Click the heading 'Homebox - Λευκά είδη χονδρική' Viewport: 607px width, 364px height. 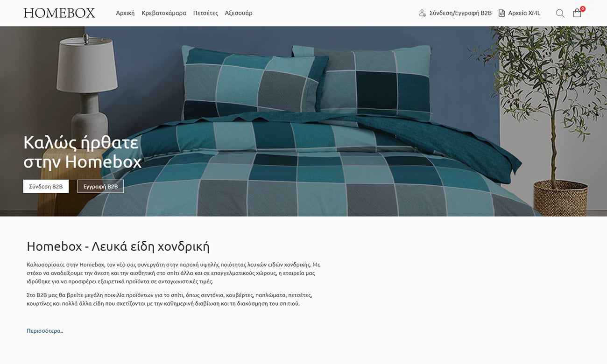(118, 246)
